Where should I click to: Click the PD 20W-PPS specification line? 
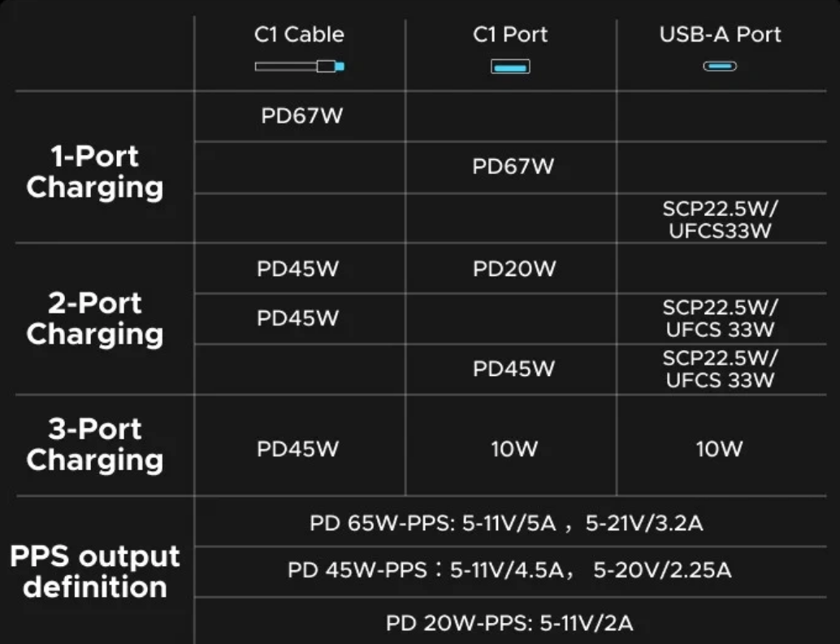coord(509,624)
